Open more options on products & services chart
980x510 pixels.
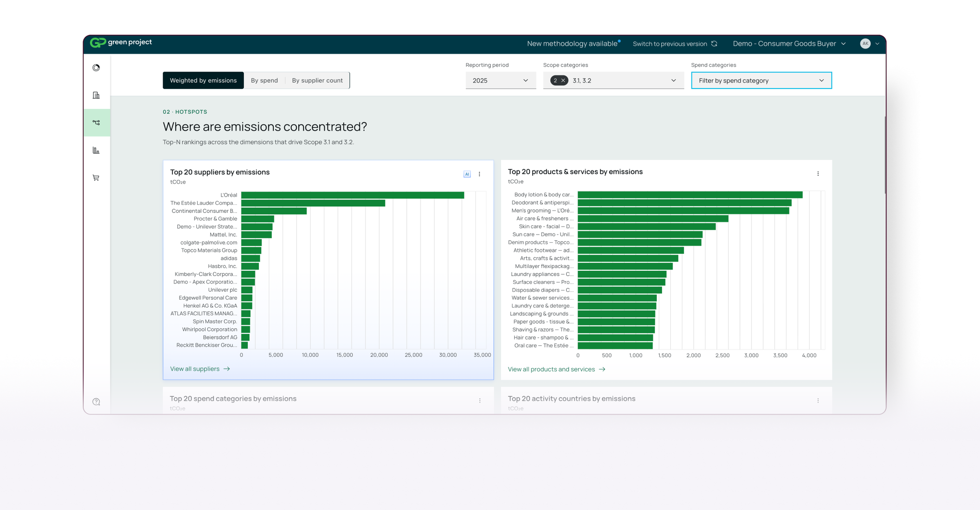[818, 174]
